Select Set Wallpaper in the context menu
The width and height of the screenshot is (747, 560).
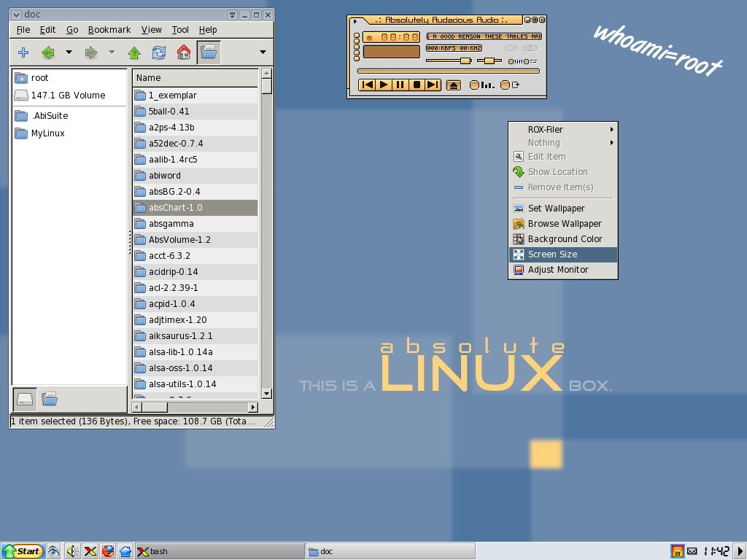pyautogui.click(x=557, y=208)
